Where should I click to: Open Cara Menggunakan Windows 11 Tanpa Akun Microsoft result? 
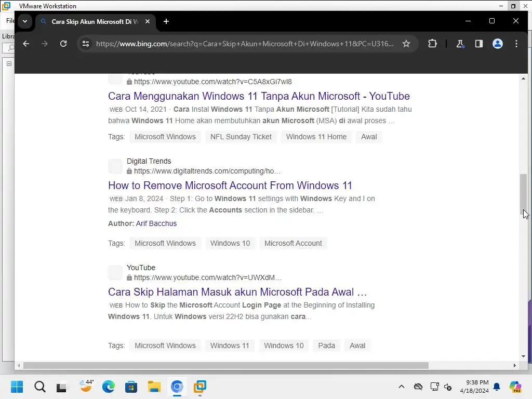(x=259, y=96)
